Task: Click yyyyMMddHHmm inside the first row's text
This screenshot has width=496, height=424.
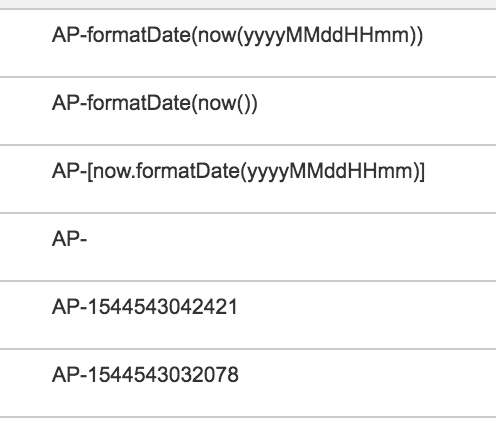Action: [327, 36]
